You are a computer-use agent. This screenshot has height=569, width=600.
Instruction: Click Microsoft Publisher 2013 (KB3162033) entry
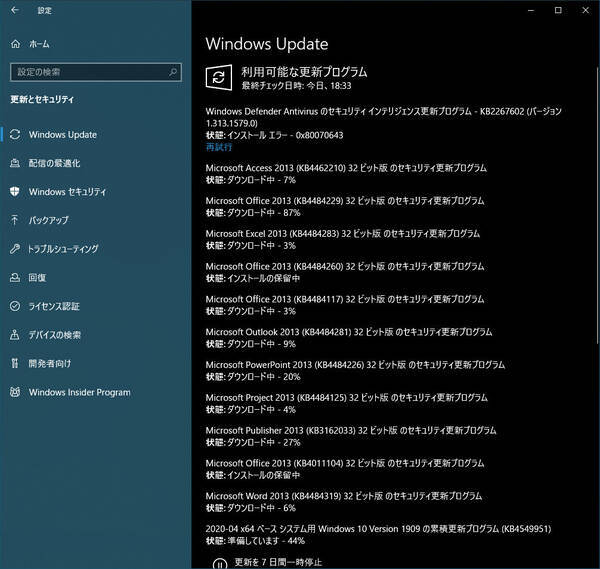pyautogui.click(x=351, y=430)
